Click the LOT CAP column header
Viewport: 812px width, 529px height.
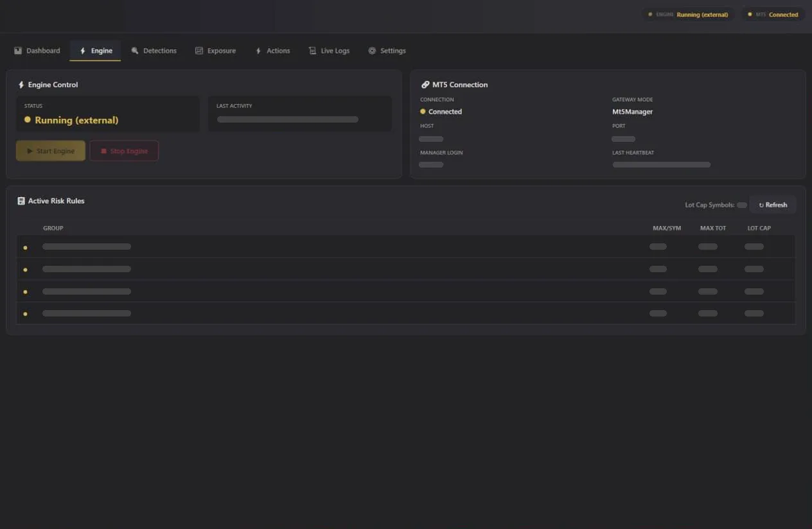(759, 228)
